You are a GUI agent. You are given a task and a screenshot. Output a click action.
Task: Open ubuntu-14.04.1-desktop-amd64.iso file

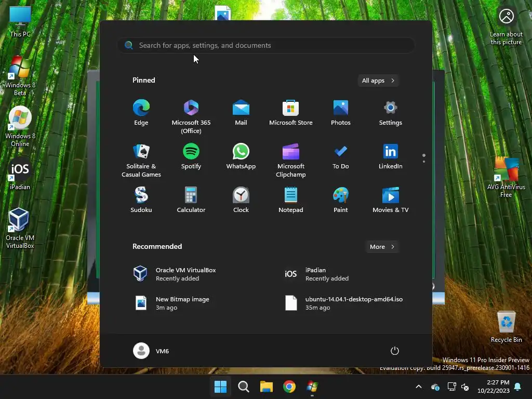click(x=345, y=303)
